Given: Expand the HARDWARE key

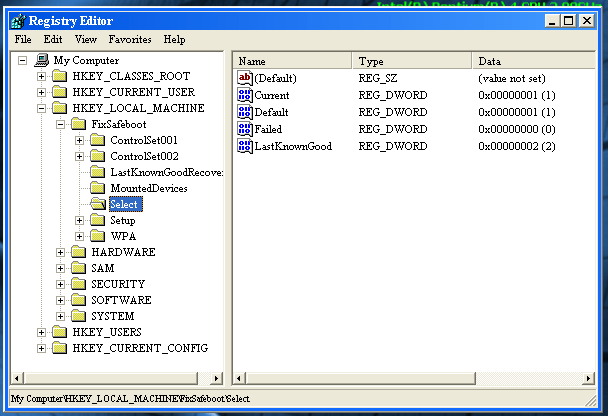Looking at the screenshot, I should (60, 252).
